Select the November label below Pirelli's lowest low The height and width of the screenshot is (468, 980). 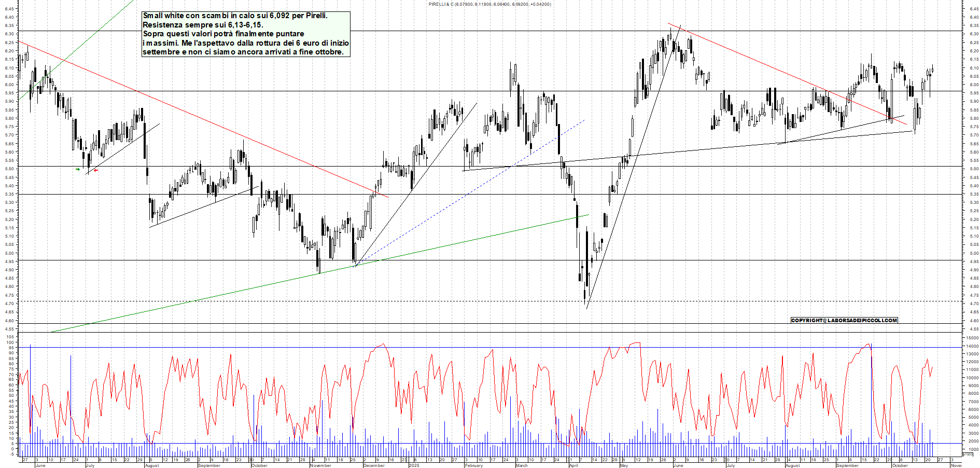click(320, 465)
